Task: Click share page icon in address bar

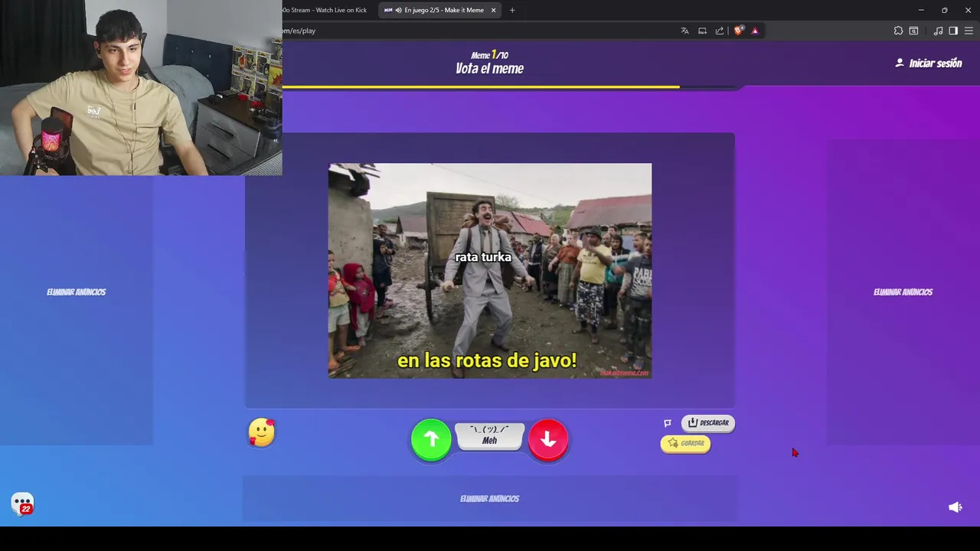Action: point(720,31)
